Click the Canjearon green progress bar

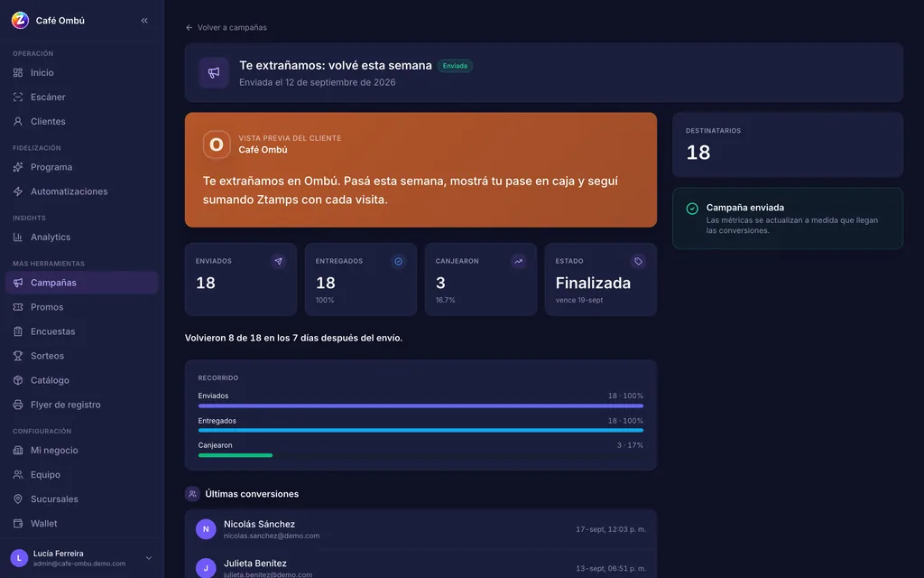click(x=236, y=455)
